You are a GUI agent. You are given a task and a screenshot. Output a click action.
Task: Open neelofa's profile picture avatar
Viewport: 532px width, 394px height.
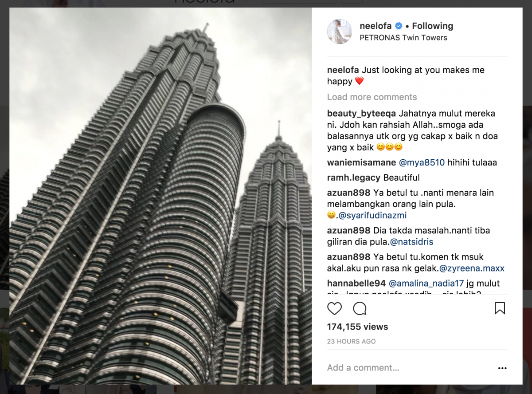click(340, 32)
